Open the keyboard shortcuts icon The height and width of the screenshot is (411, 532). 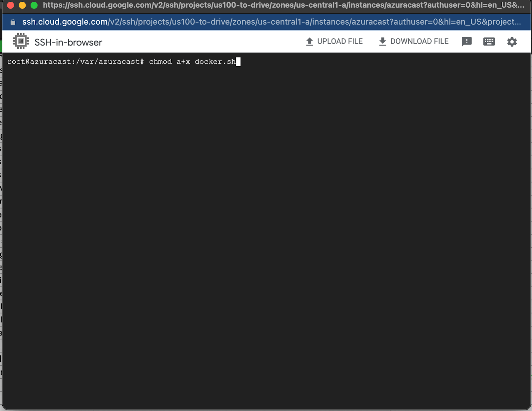[489, 42]
